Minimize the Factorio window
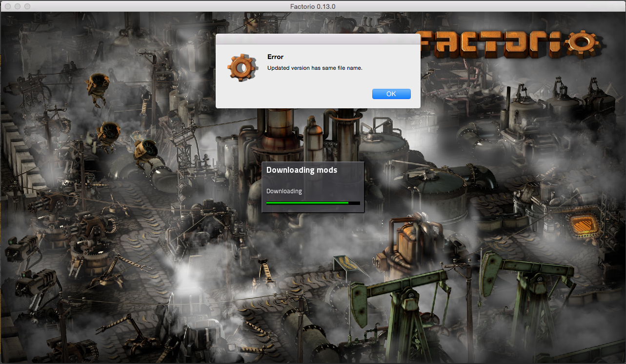This screenshot has height=364, width=626. [17, 6]
